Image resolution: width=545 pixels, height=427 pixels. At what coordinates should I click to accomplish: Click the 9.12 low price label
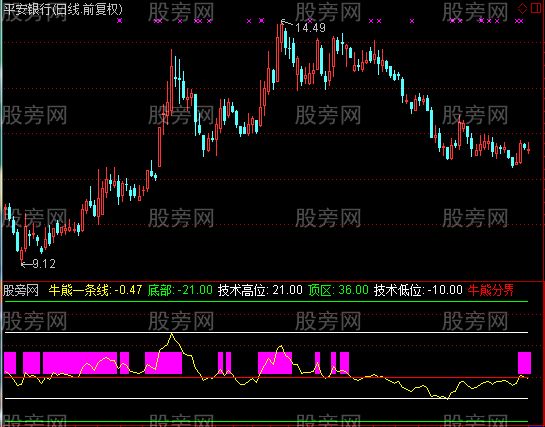44,264
